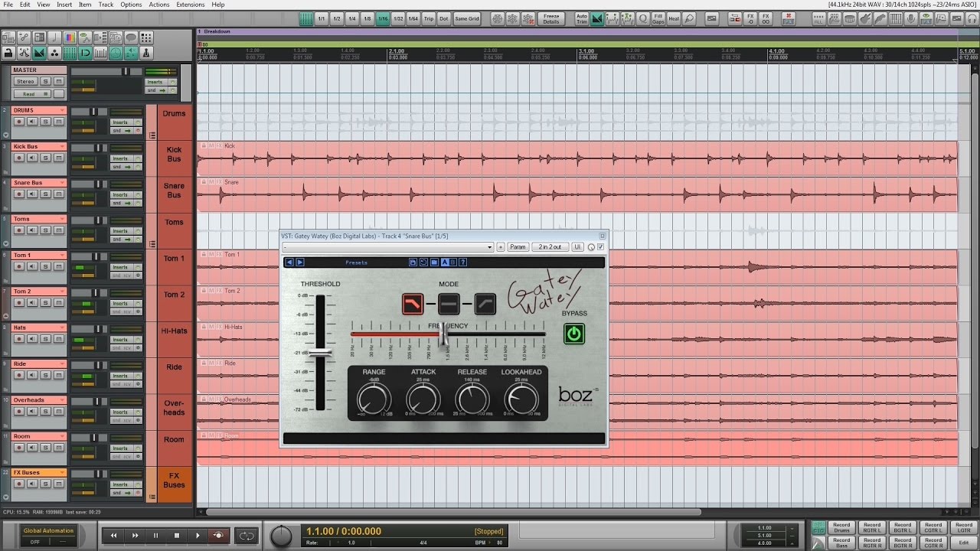
Task: Click the Same Grid button
Action: [x=467, y=18]
